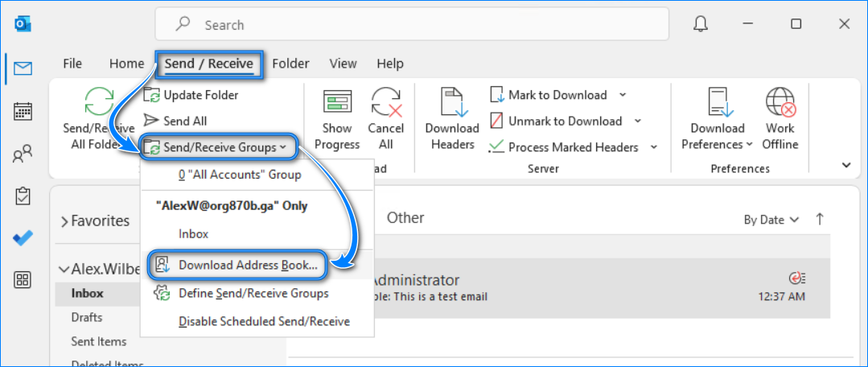Click Unmark to Download command
The height and width of the screenshot is (367, 868).
click(x=557, y=121)
